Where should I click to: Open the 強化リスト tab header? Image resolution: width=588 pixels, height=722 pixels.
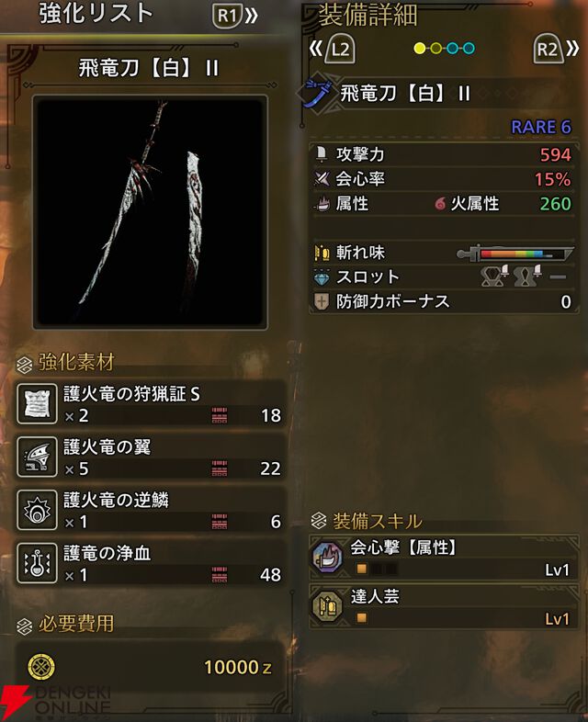pyautogui.click(x=96, y=14)
